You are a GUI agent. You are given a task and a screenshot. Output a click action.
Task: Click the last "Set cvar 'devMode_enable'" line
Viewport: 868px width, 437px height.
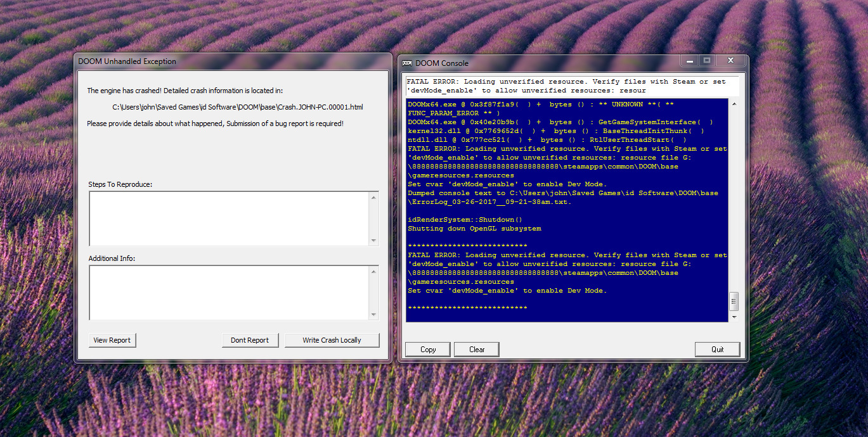click(507, 291)
